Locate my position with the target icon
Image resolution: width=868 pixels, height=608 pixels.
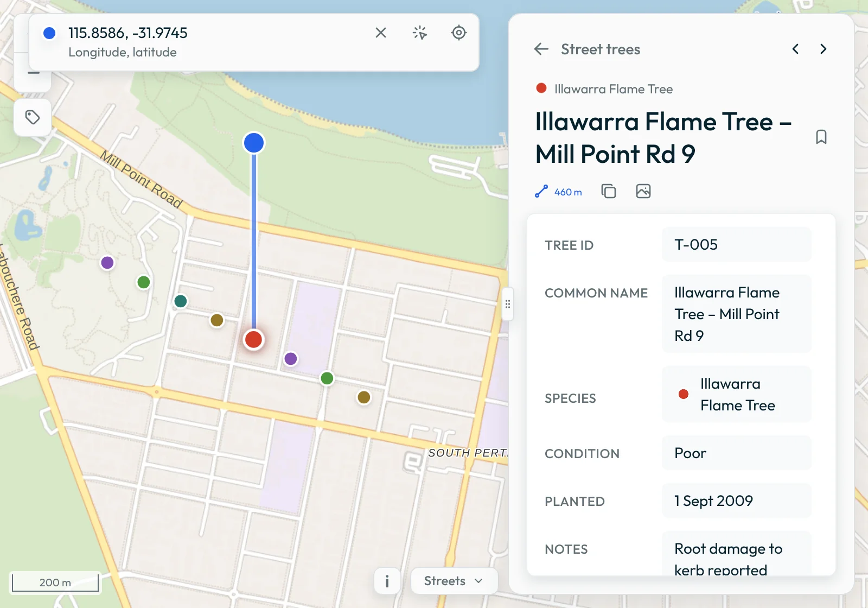click(x=459, y=33)
